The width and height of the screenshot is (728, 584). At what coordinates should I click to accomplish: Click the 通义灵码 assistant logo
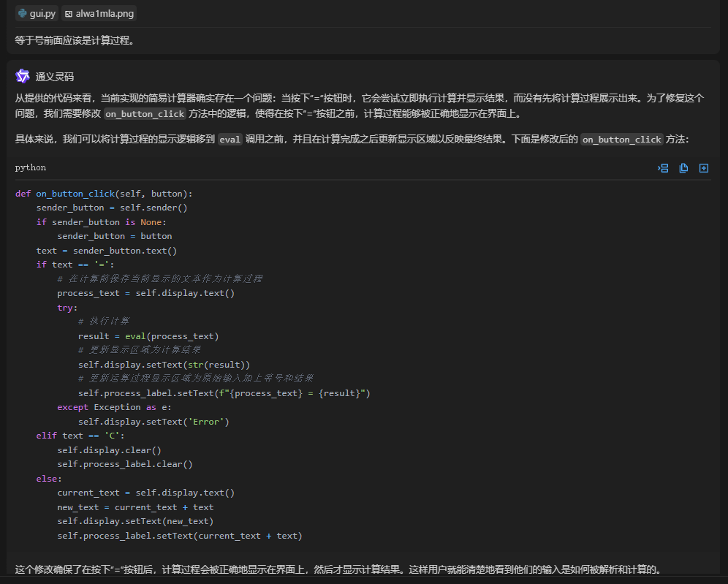click(x=23, y=76)
